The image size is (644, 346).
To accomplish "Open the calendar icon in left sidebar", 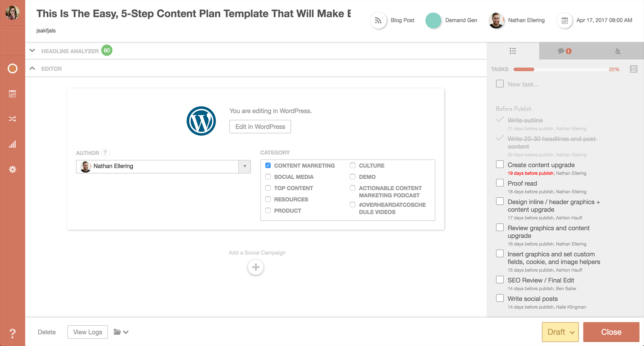I will (x=12, y=94).
